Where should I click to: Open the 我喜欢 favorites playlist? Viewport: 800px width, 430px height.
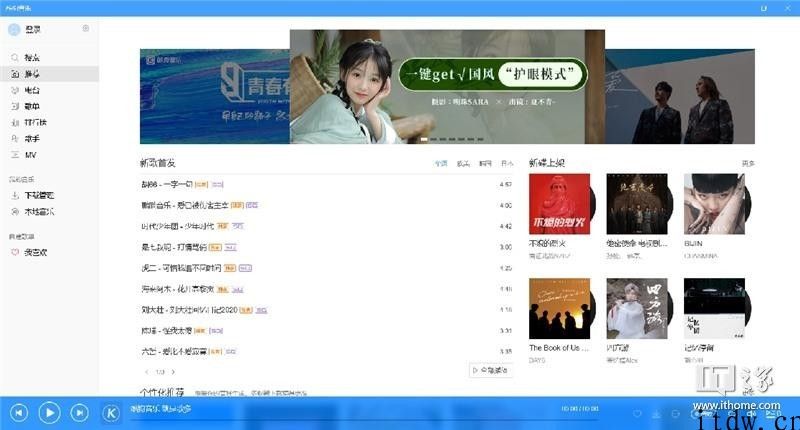pos(49,252)
